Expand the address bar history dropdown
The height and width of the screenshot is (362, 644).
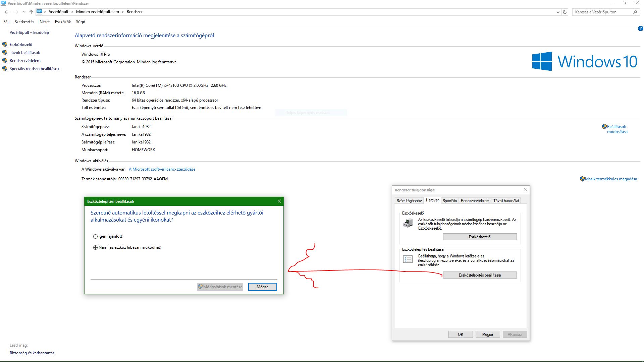click(558, 12)
